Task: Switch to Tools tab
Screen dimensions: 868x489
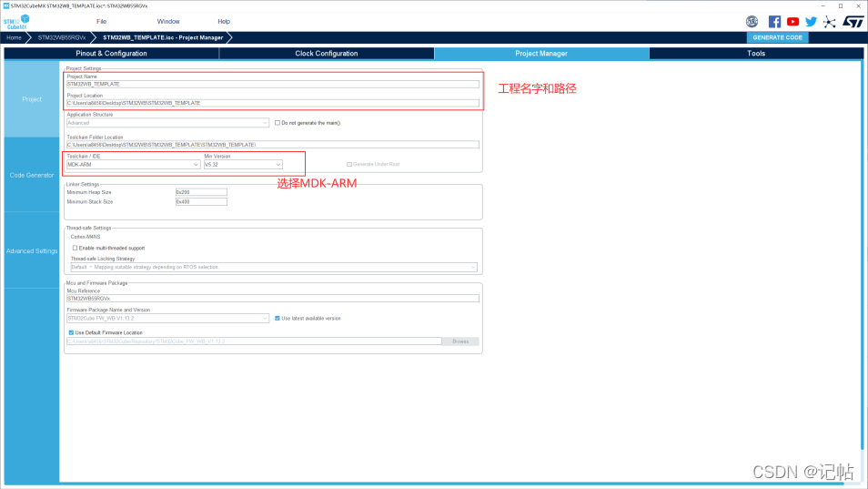Action: coord(756,54)
